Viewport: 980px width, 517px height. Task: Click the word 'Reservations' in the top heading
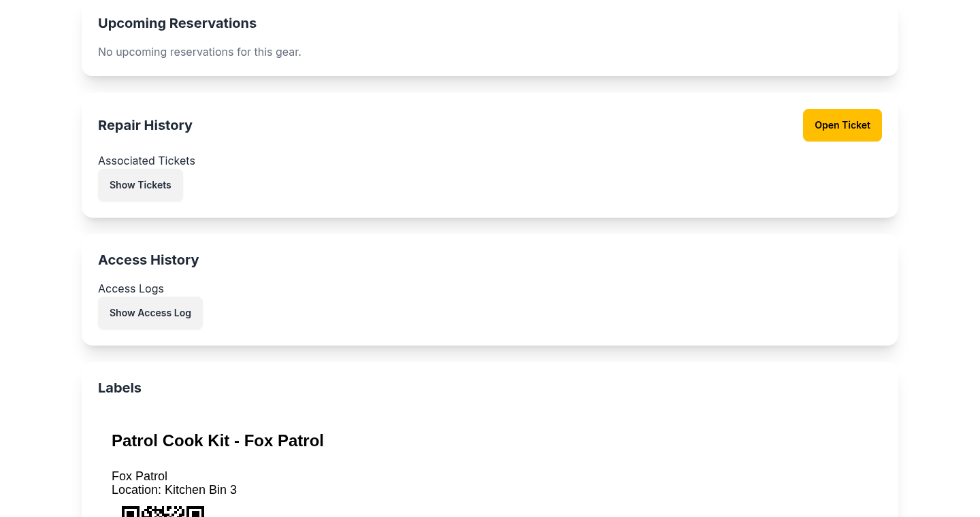point(213,23)
